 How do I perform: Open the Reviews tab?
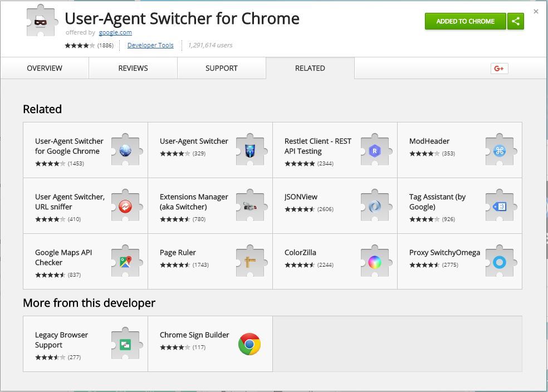coord(133,68)
